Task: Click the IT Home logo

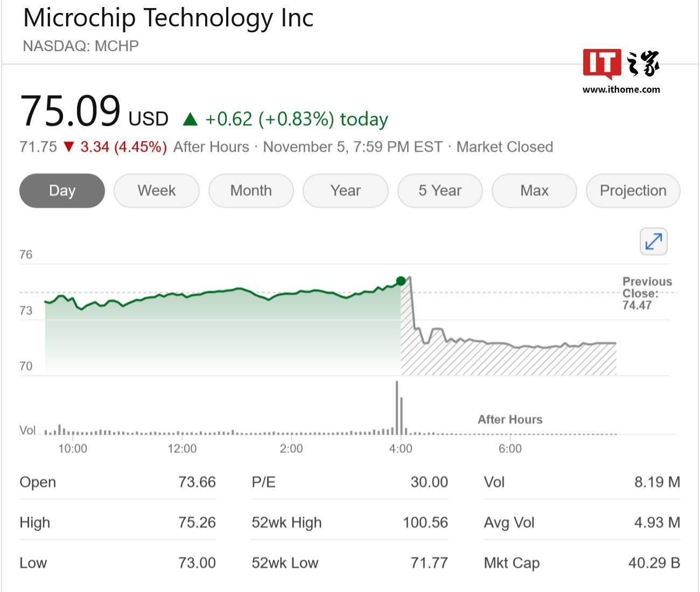Action: [621, 65]
